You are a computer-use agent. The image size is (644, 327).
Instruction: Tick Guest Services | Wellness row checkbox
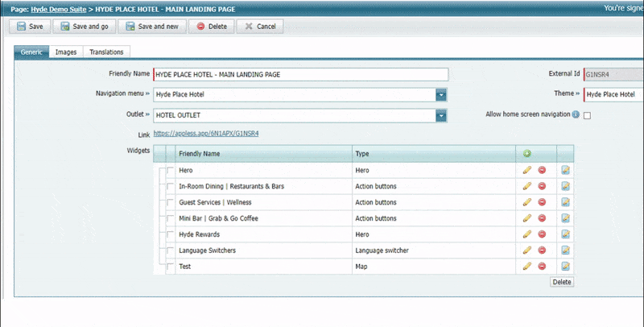170,202
